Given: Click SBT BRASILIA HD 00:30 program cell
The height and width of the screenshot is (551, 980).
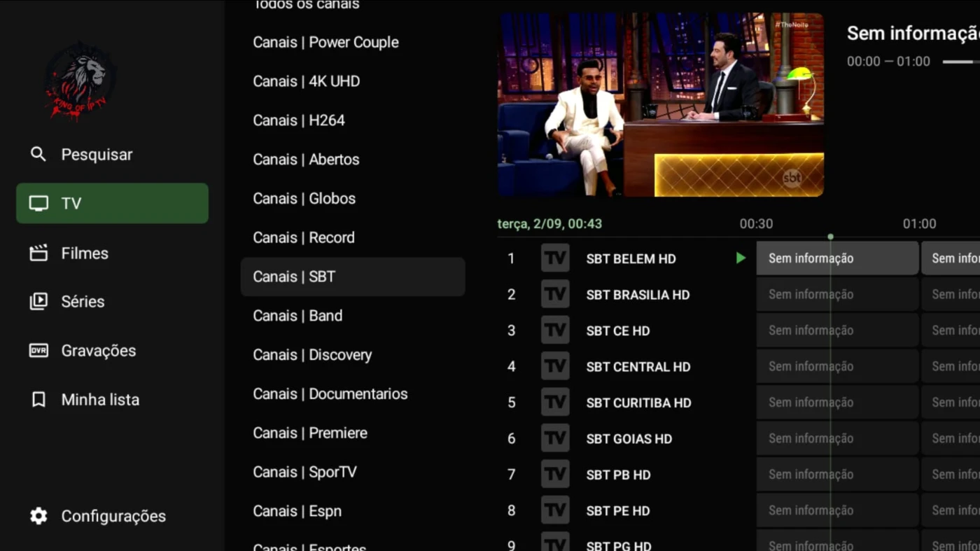Looking at the screenshot, I should [x=837, y=295].
